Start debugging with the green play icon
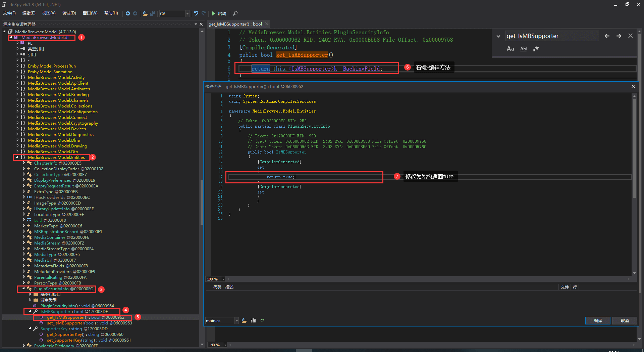The width and height of the screenshot is (644, 352). (214, 13)
